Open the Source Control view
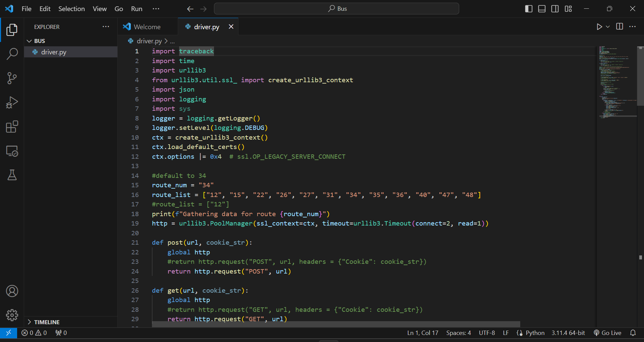Screen dimensions: 644x342 [12, 78]
